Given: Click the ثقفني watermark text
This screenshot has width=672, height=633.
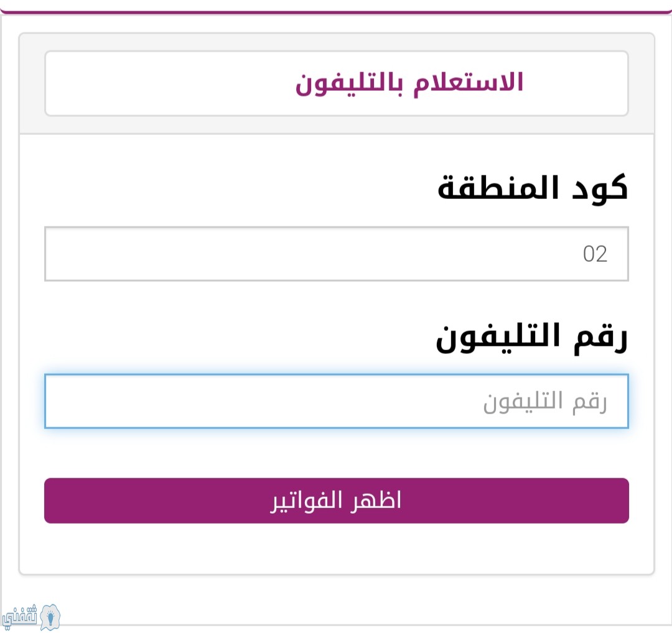Looking at the screenshot, I should (x=20, y=617).
